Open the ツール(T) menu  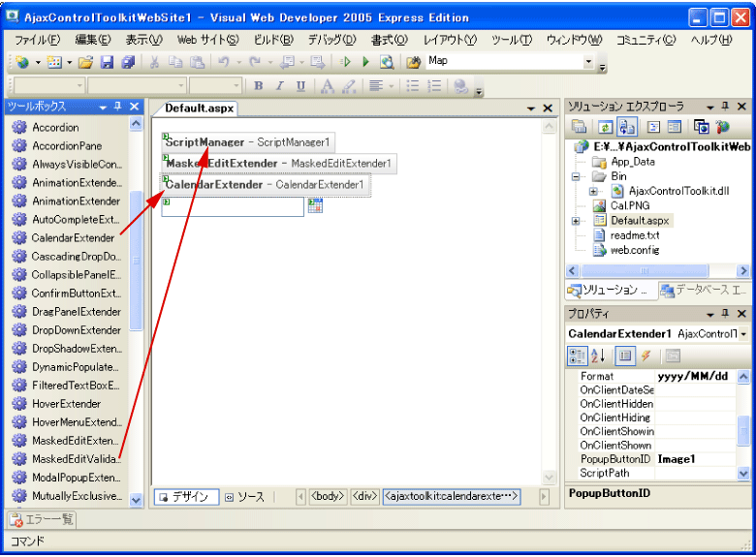[x=512, y=40]
